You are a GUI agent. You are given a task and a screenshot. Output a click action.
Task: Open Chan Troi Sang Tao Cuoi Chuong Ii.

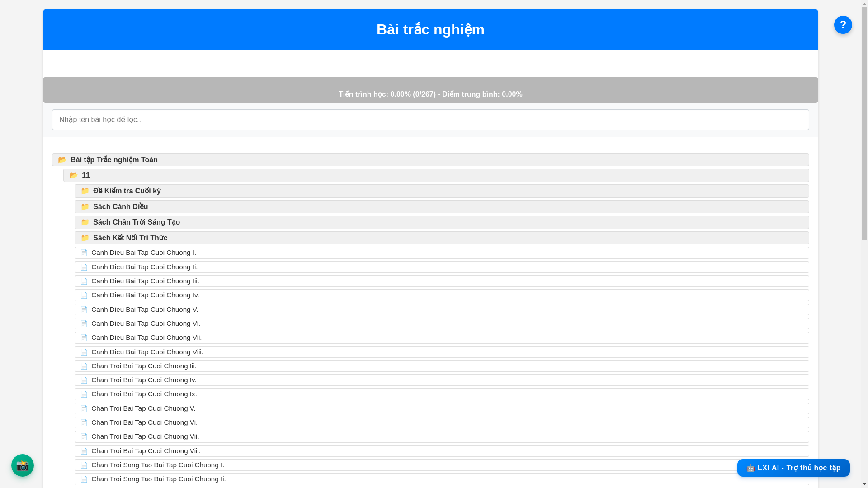point(442,479)
